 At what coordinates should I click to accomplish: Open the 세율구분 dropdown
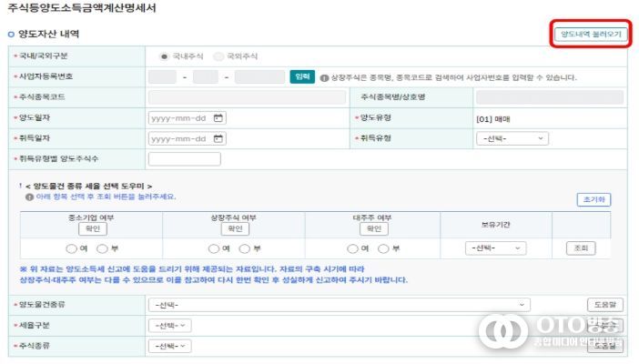170,326
